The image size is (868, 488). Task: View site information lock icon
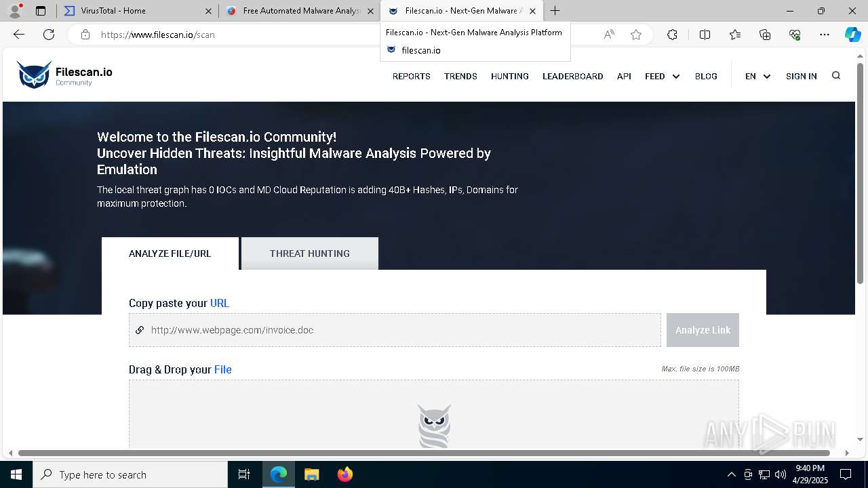(85, 35)
